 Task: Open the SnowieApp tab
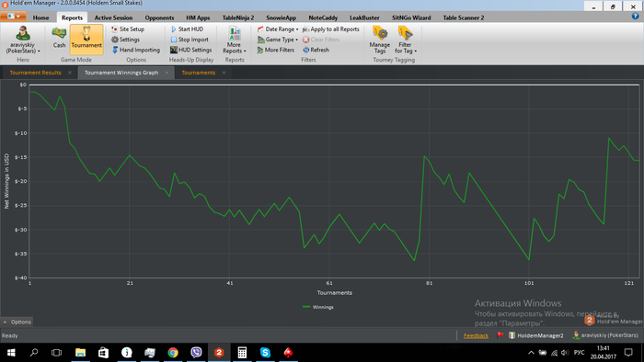pyautogui.click(x=281, y=17)
